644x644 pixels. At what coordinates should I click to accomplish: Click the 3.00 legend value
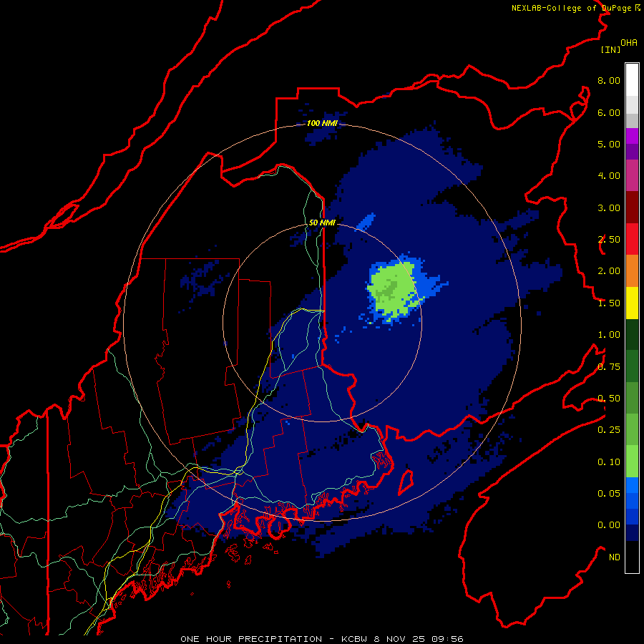point(609,208)
